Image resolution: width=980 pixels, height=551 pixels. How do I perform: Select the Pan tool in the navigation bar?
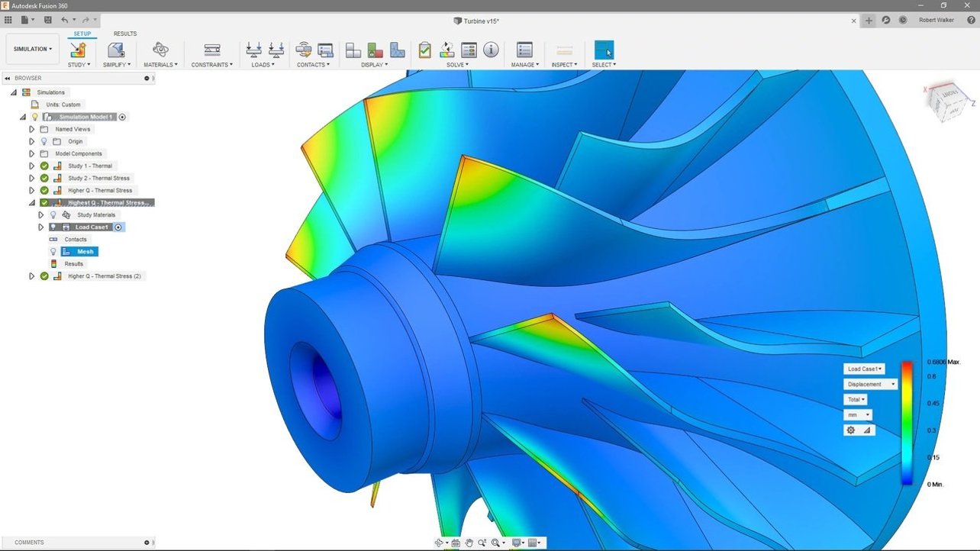[x=469, y=543]
